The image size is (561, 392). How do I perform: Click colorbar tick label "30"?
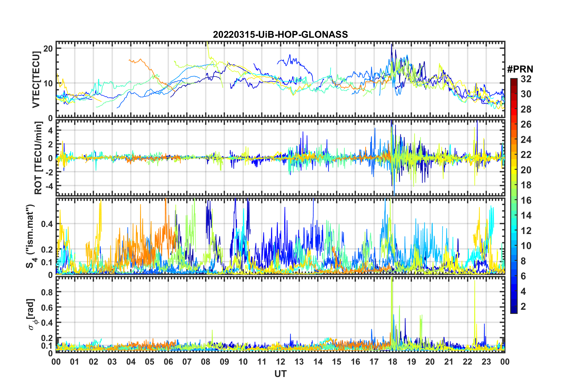click(526, 94)
